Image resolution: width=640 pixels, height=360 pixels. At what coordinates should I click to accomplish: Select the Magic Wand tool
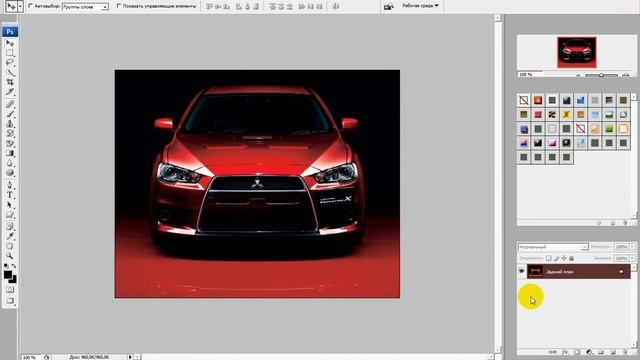point(10,73)
